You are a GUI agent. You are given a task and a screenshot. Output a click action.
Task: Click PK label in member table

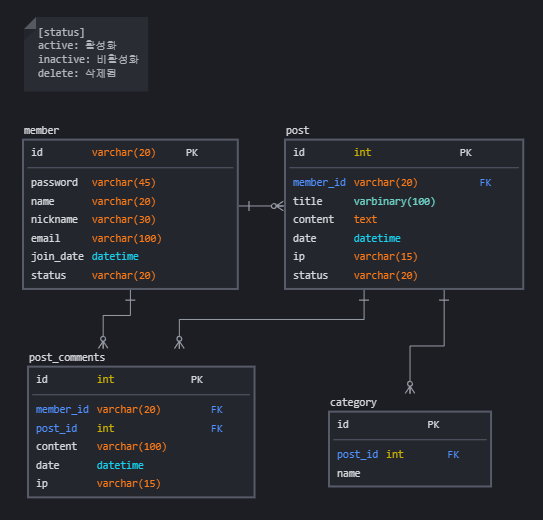point(192,153)
